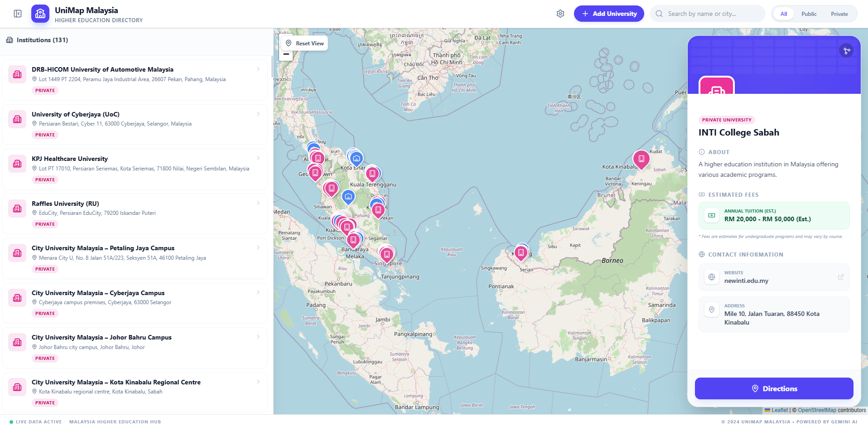
Task: Switch filter to Public universities only
Action: (809, 14)
